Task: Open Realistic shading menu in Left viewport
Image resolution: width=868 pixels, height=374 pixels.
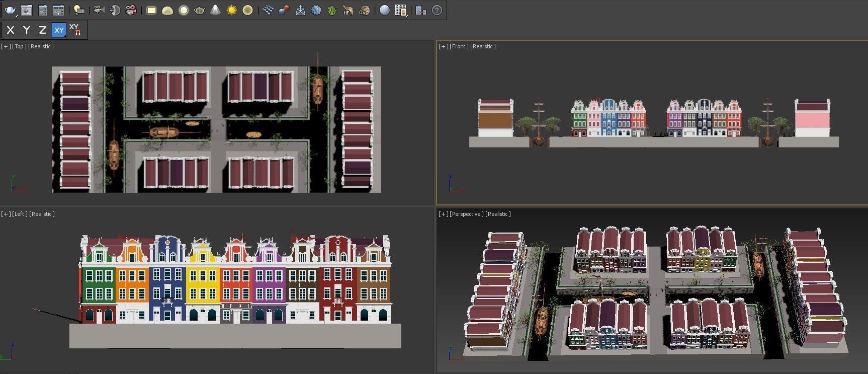Action: click(x=42, y=214)
